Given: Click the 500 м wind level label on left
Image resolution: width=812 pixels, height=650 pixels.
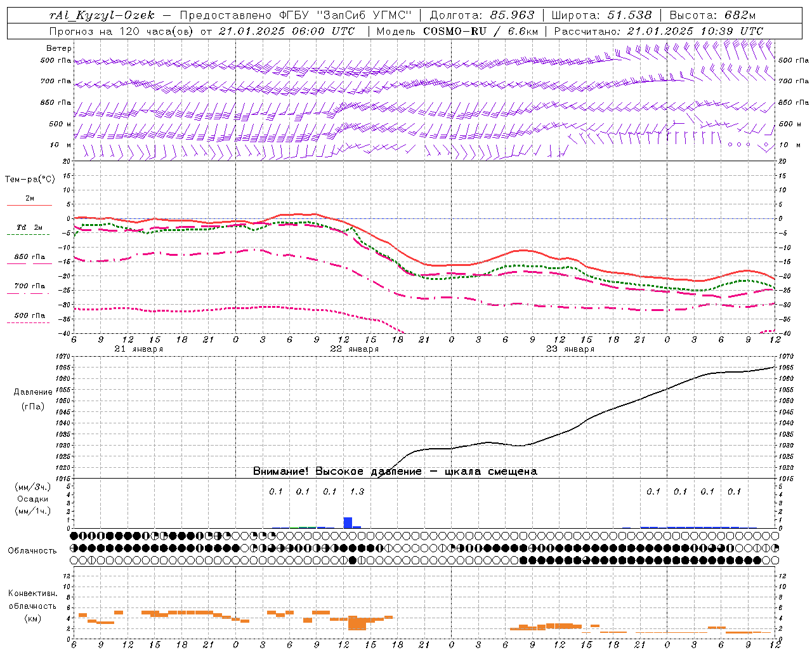Looking at the screenshot, I should 60,124.
